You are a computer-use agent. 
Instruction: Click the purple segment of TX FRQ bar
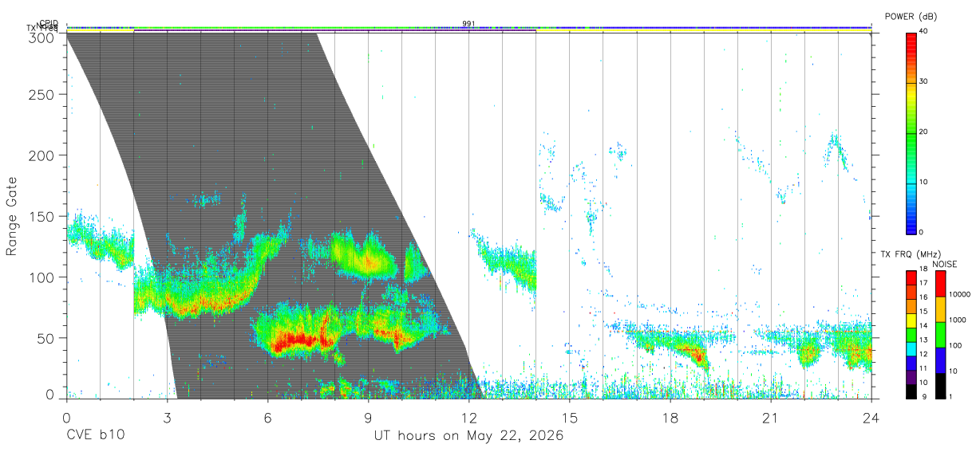point(911,378)
